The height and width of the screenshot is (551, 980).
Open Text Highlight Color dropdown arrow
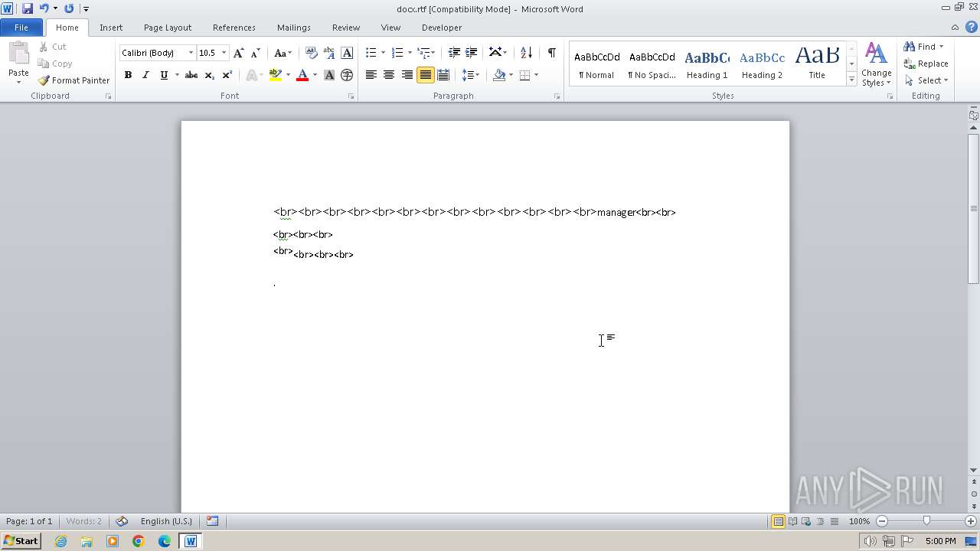288,75
